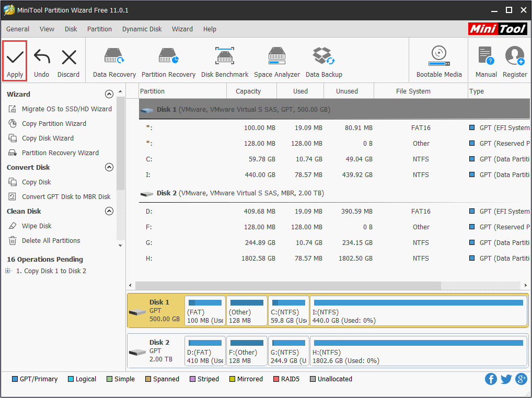
Task: Open the Dynamic Disk menu
Action: click(x=142, y=29)
